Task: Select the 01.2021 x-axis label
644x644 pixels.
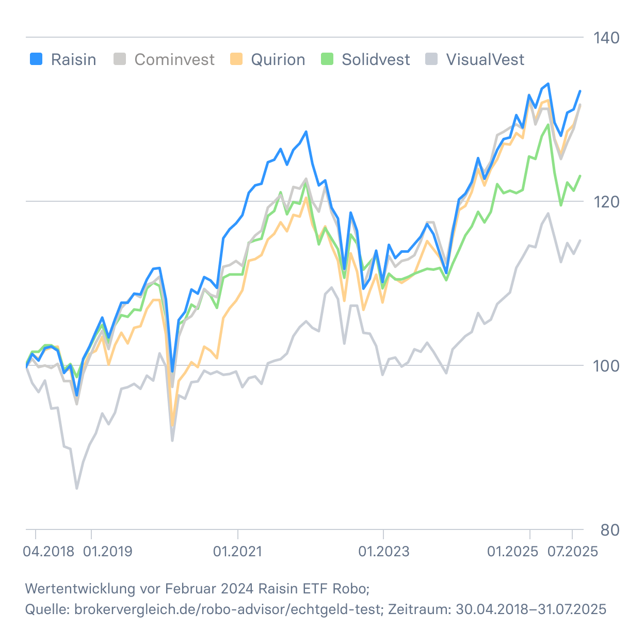Action: 238,552
